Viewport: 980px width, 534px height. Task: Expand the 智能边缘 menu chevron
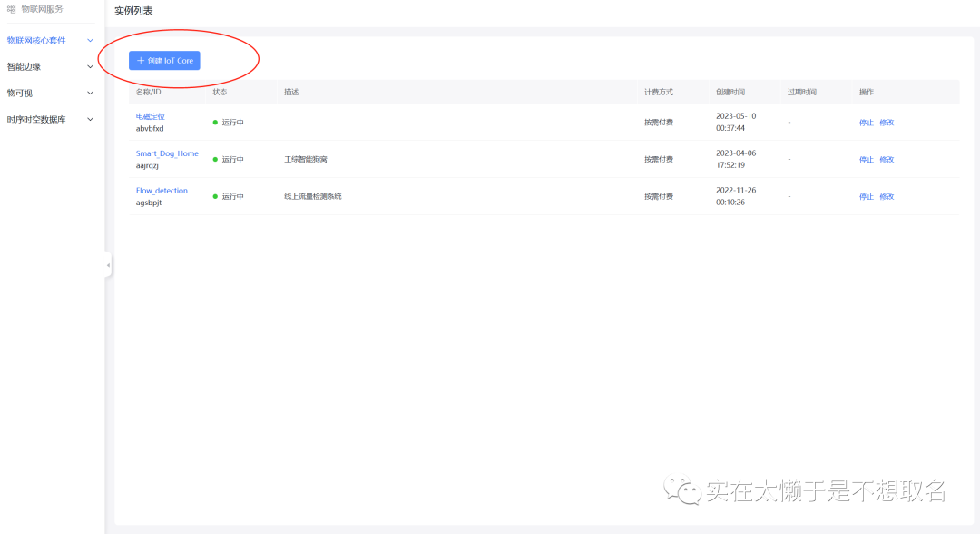pos(90,67)
